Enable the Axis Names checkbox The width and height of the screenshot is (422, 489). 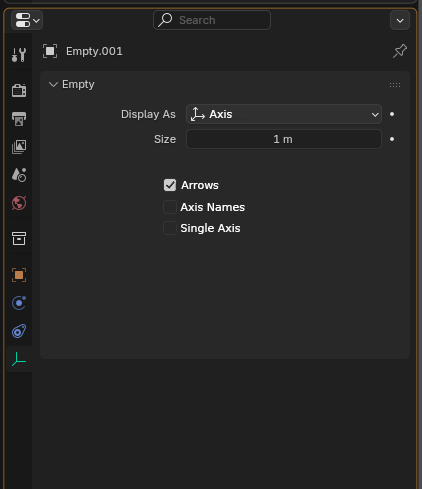pyautogui.click(x=170, y=207)
